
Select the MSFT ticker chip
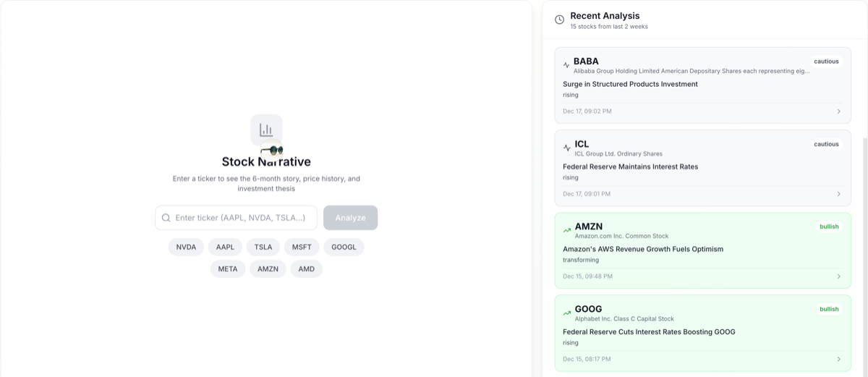[x=302, y=247]
